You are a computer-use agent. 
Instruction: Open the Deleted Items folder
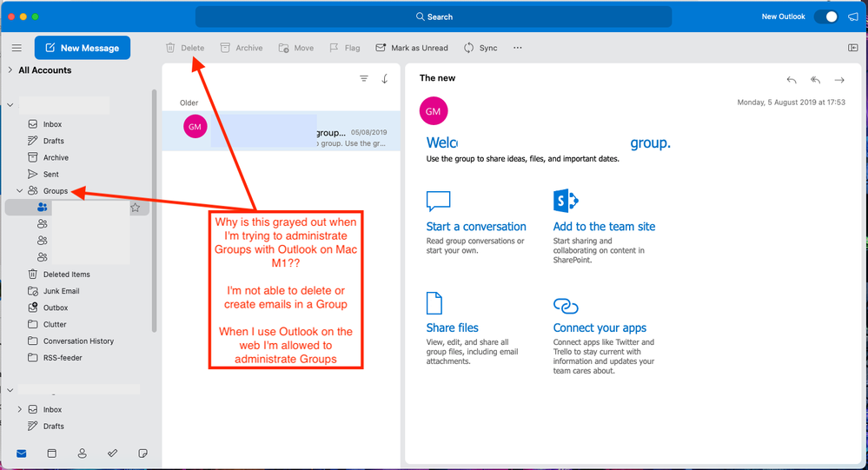click(66, 274)
